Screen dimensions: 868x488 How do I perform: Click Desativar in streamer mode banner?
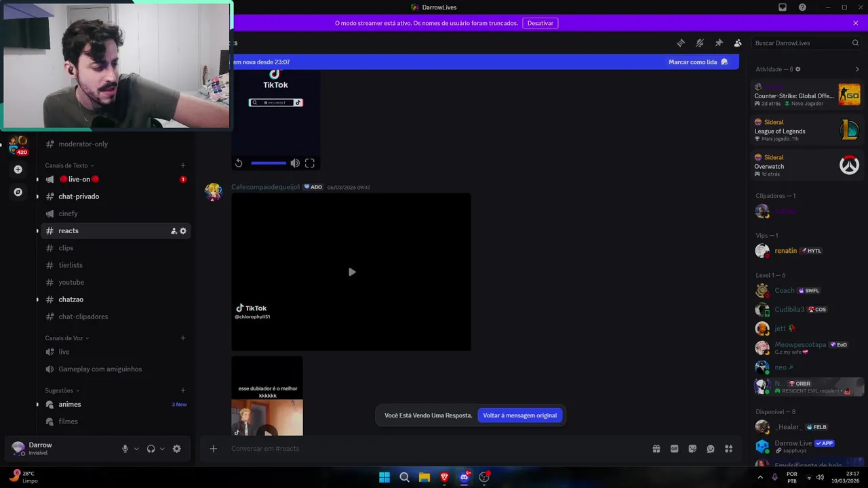(540, 23)
